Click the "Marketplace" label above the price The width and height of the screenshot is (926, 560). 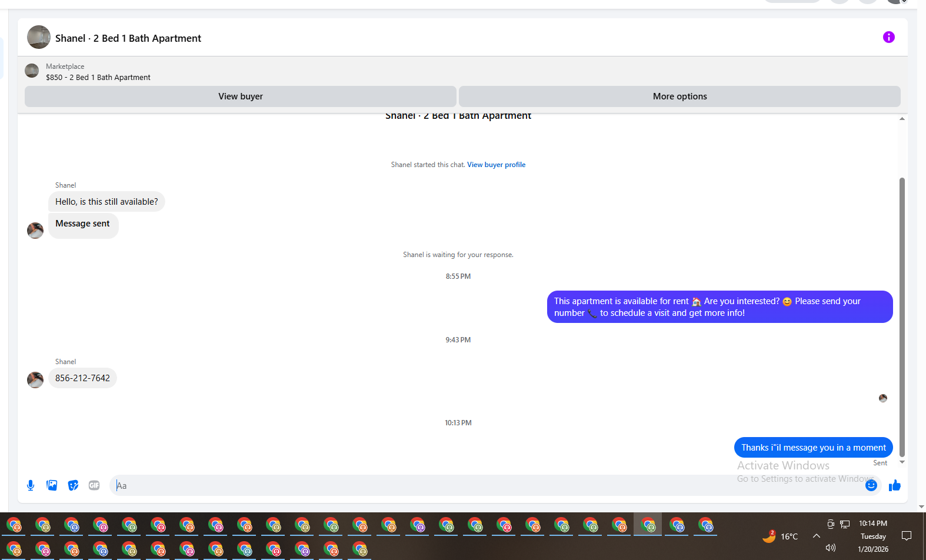click(65, 66)
